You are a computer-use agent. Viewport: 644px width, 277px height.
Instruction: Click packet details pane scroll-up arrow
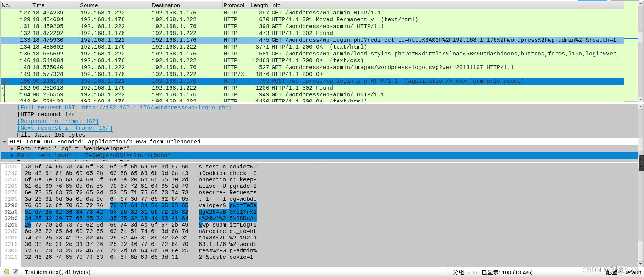pos(641,107)
